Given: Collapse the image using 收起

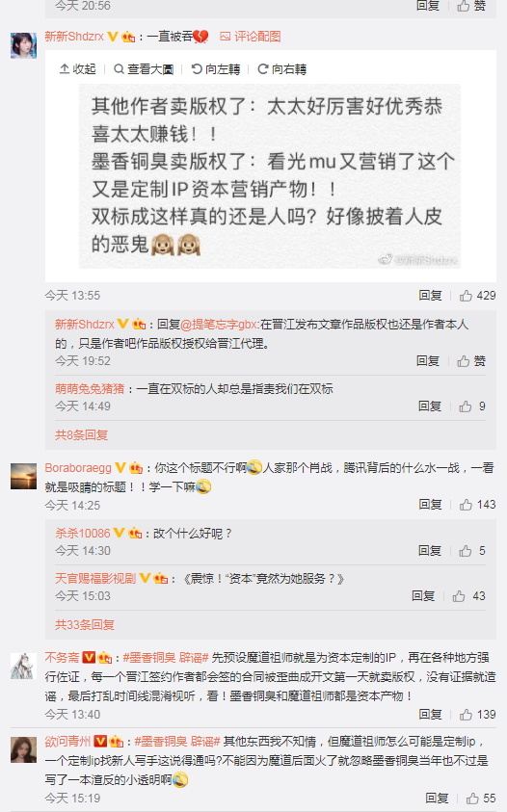Looking at the screenshot, I should pyautogui.click(x=77, y=69).
